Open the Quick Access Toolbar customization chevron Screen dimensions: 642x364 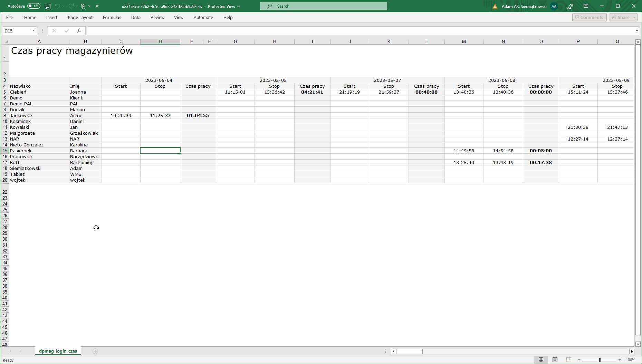point(98,6)
